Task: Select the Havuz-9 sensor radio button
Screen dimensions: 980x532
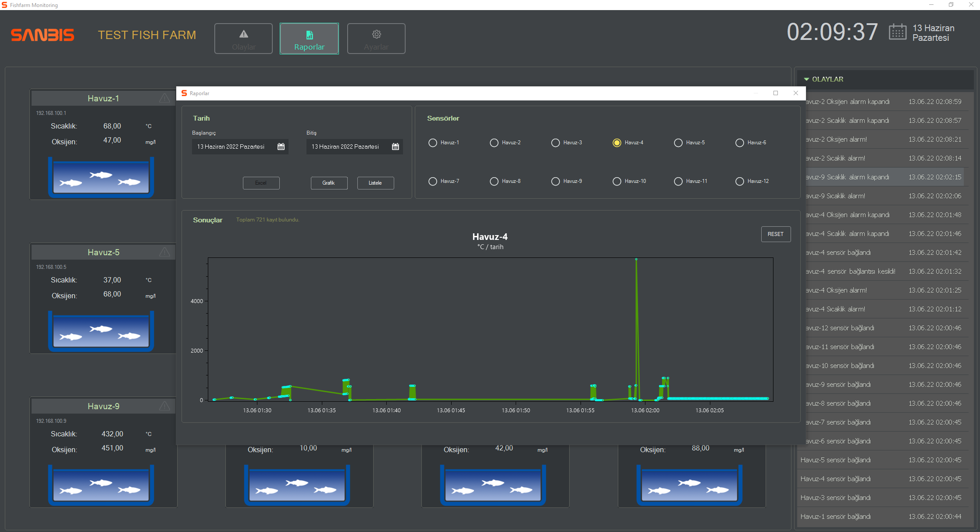Action: (556, 181)
